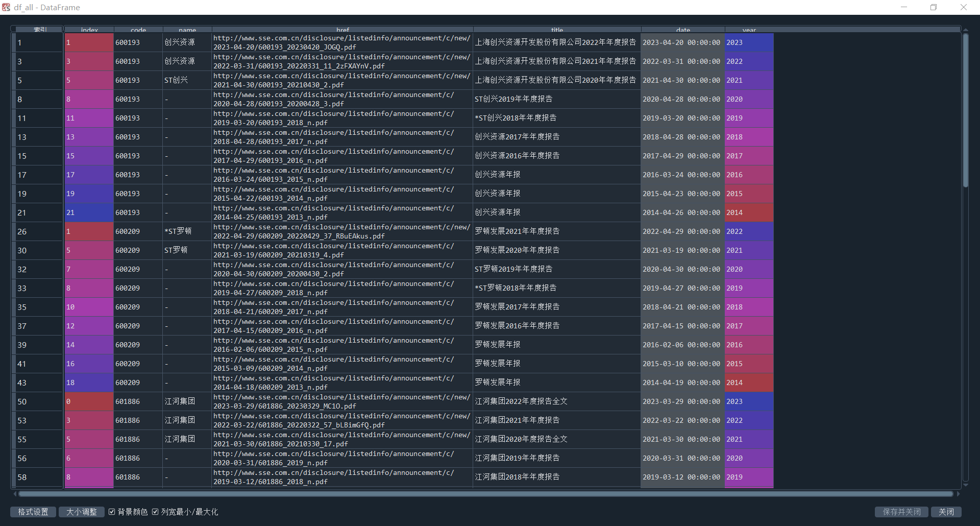Select row header 26
The image size is (980, 526).
(x=38, y=231)
